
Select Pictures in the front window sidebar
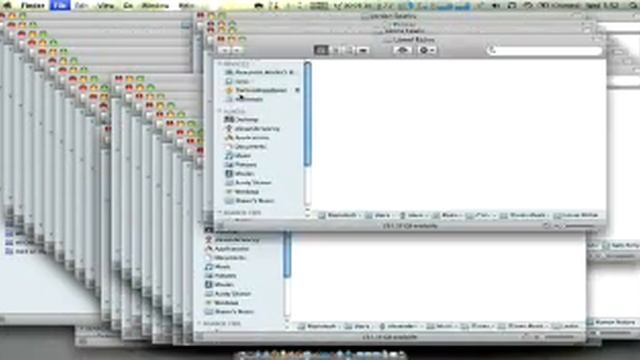click(x=241, y=164)
